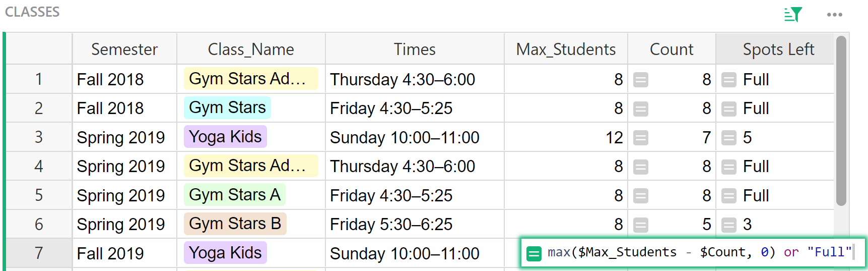Viewport: 868px width, 271px height.
Task: Click formula icon in Count row 1
Action: 641,80
